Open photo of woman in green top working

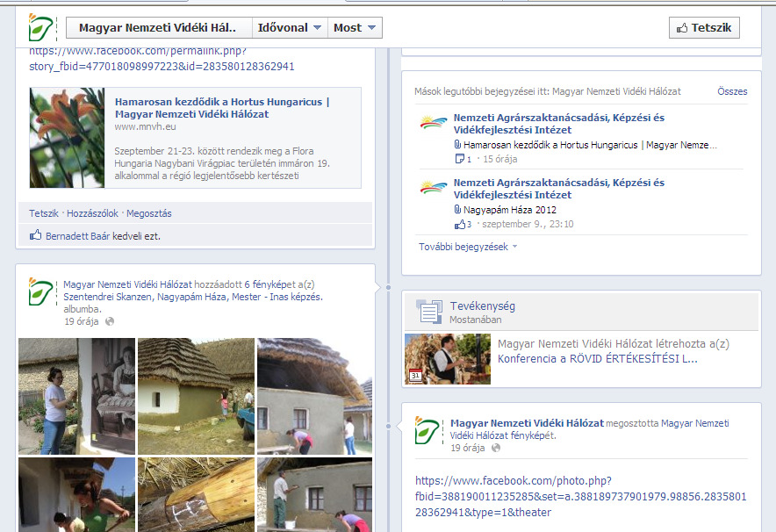click(x=76, y=494)
